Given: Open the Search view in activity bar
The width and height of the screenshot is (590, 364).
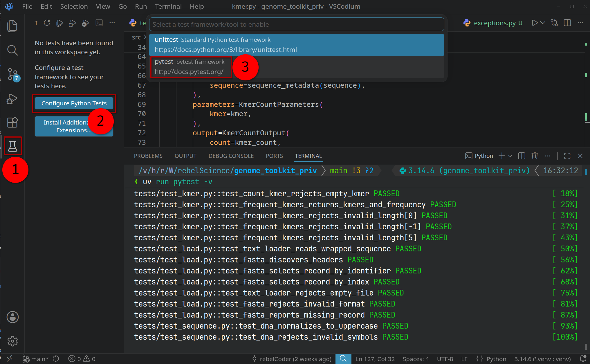Looking at the screenshot, I should click(x=12, y=50).
